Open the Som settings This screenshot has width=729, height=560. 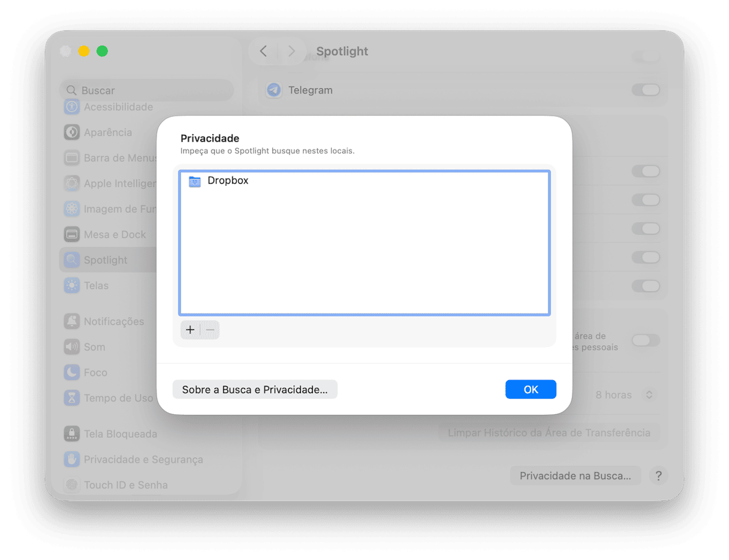click(94, 347)
